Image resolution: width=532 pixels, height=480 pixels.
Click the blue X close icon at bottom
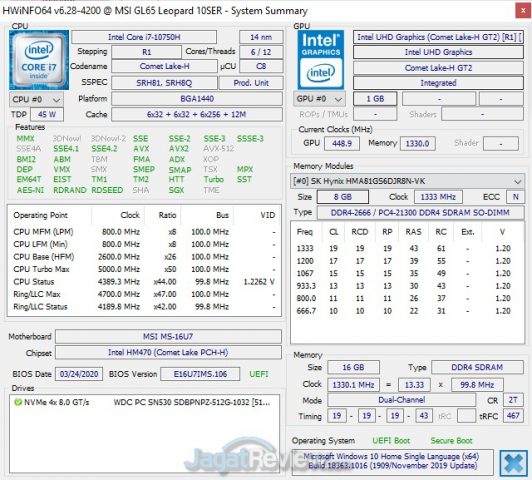click(x=514, y=463)
